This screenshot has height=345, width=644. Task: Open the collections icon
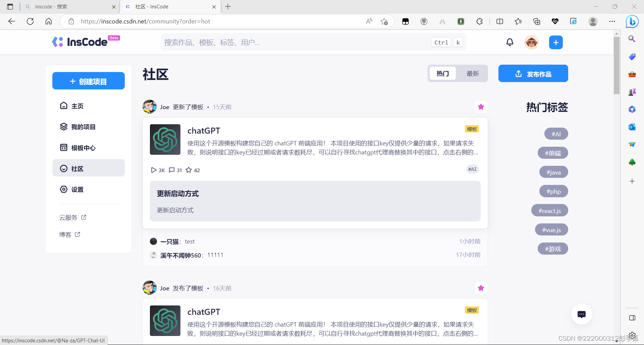pyautogui.click(x=536, y=21)
